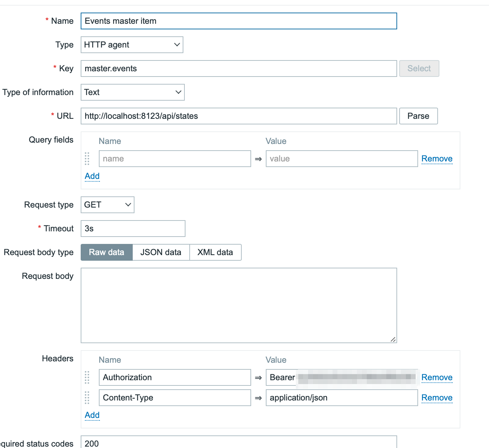
Task: Click the Timeout field containing 3s
Action: pos(133,229)
